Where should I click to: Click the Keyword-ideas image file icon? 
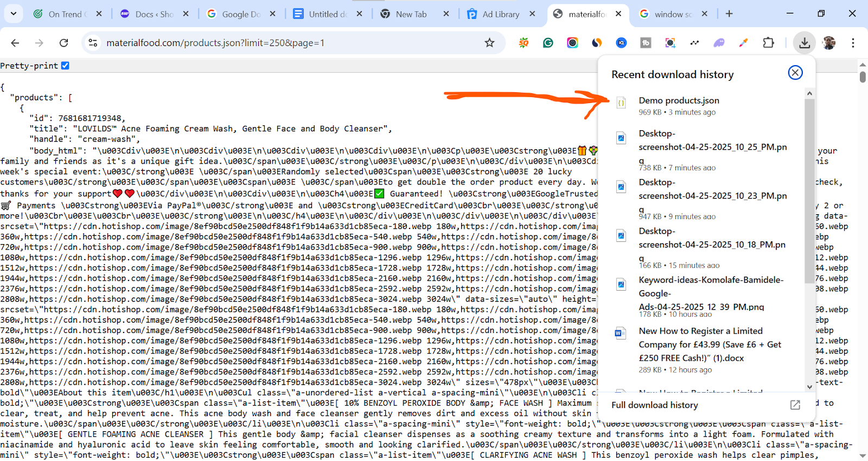pyautogui.click(x=621, y=284)
